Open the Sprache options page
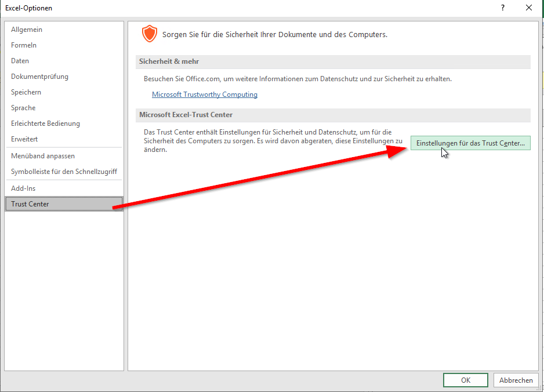This screenshot has width=544, height=392. (23, 108)
